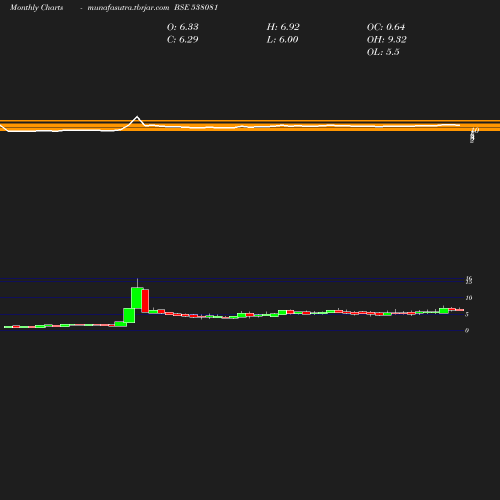500x500 pixels.
Task: Click the Monthly Charts title text
Action: (37, 8)
